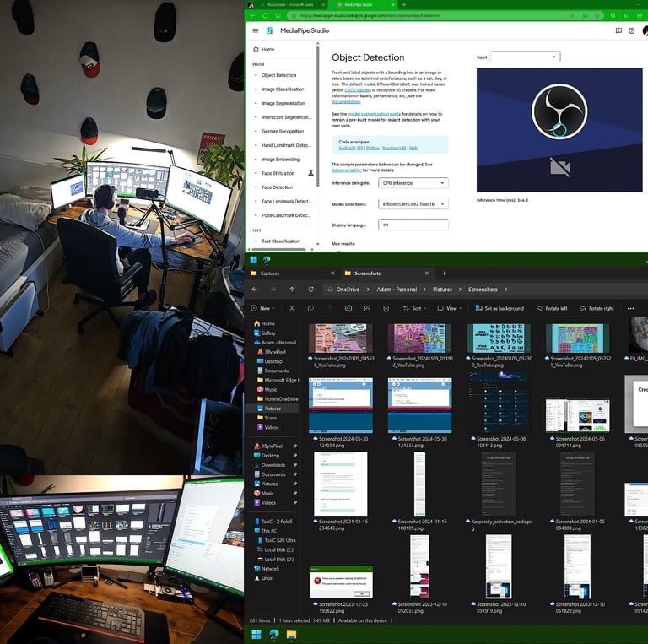Image resolution: width=648 pixels, height=644 pixels.
Task: Click the Display language input field
Action: click(x=413, y=225)
